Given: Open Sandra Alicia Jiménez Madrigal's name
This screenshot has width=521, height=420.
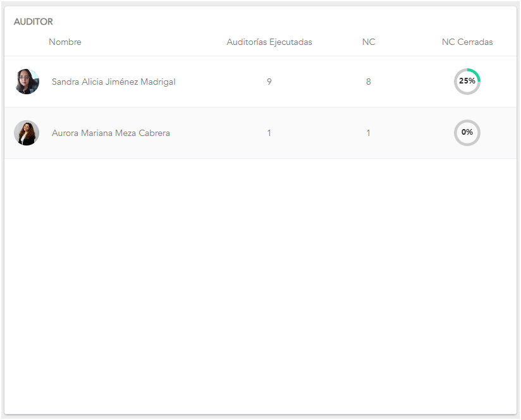Looking at the screenshot, I should 114,82.
